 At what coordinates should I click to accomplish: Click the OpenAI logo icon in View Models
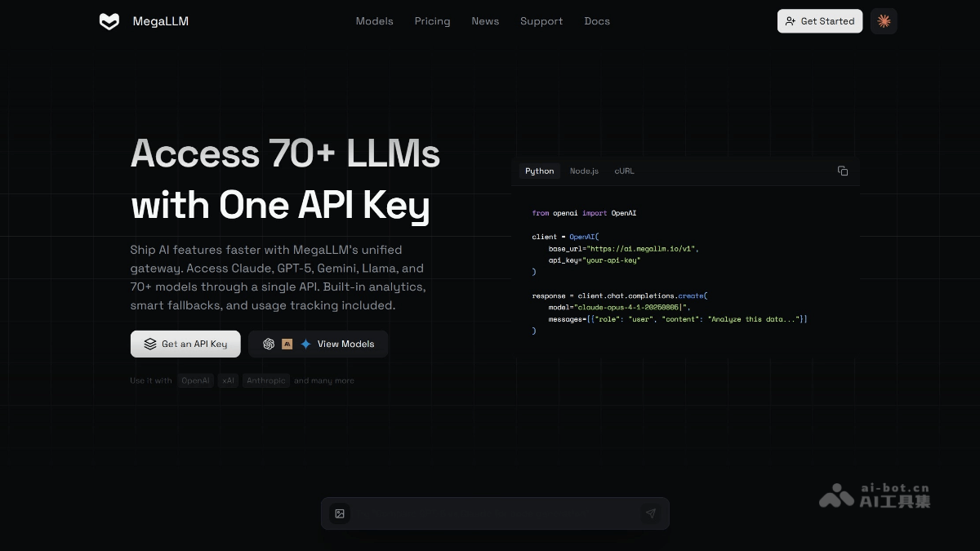click(269, 344)
